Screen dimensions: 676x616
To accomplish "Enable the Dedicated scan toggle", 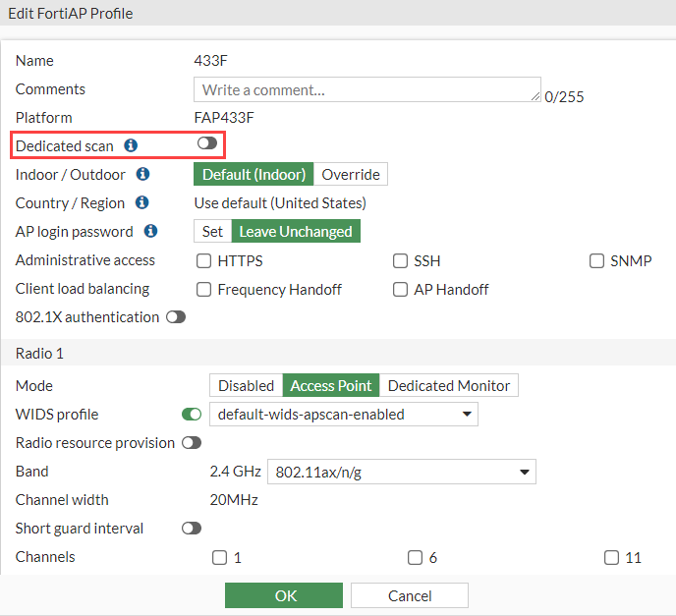I will [x=206, y=144].
